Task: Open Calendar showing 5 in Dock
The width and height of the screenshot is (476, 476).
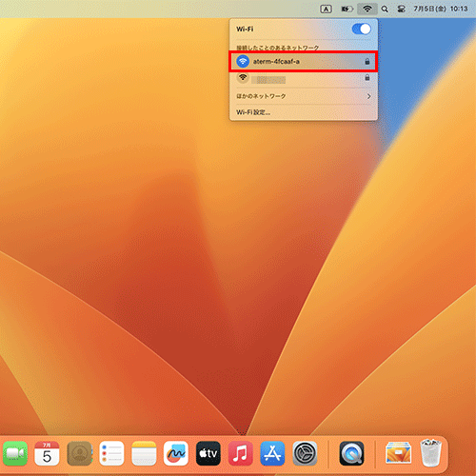Action: [x=47, y=453]
